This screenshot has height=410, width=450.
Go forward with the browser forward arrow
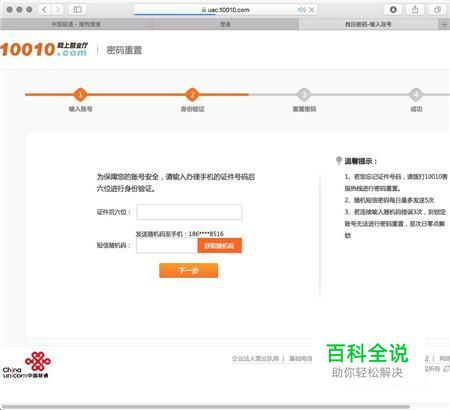(57, 10)
